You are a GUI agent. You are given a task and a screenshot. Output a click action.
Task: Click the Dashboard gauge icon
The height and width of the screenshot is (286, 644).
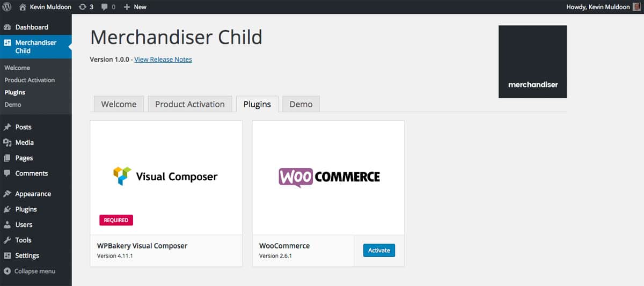[x=7, y=27]
